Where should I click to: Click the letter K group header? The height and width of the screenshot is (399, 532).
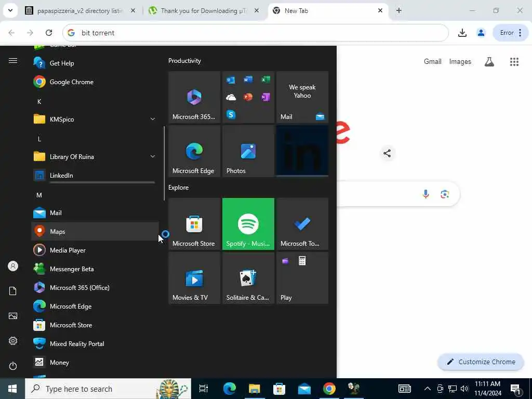click(x=39, y=101)
